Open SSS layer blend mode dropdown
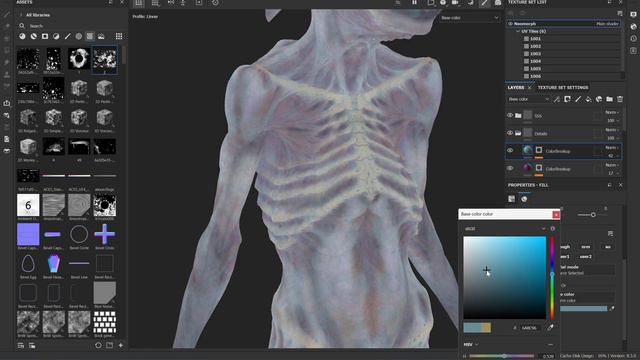Screen dimensions: 640x360 tap(612, 112)
